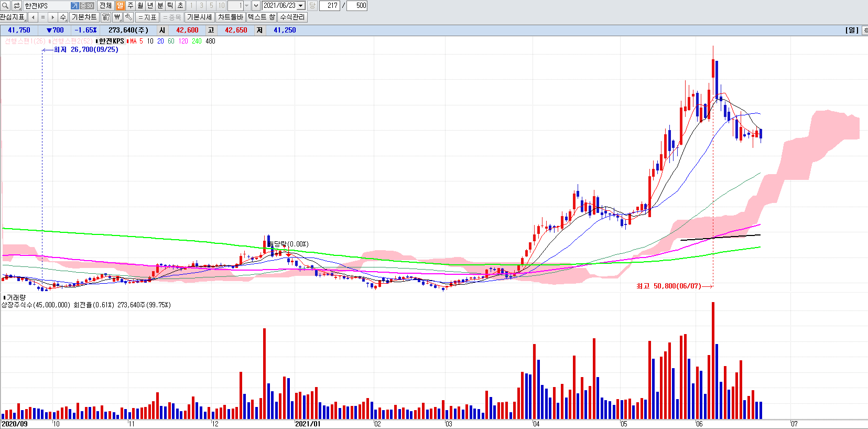Click the swap/refresh arrows icon
Viewport: 868px width, 429px height.
coord(16,6)
